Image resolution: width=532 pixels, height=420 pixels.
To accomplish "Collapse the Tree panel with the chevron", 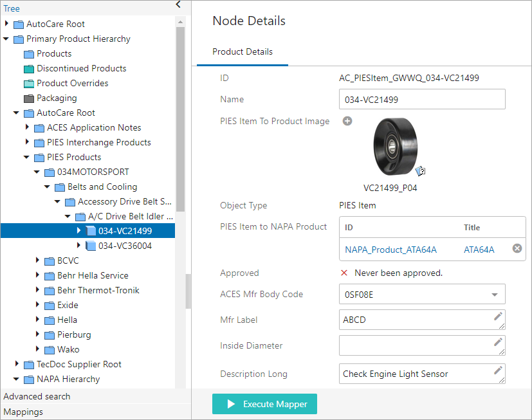I will pos(178,5).
